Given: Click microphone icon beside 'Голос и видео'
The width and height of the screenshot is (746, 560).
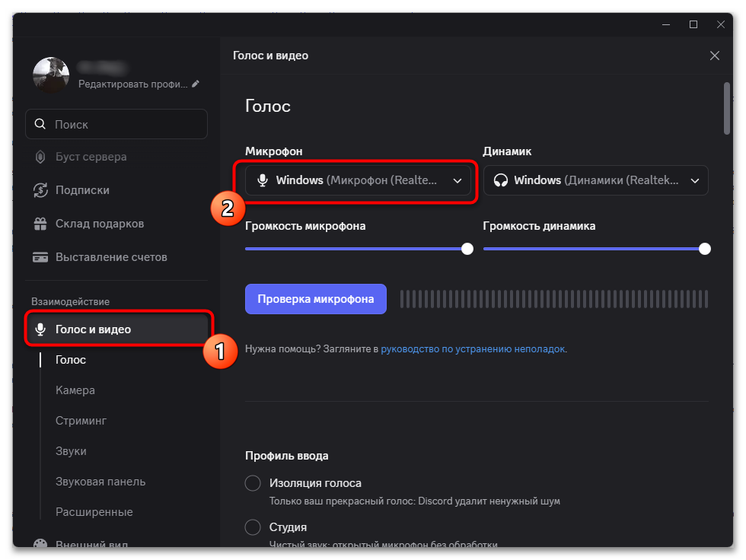Looking at the screenshot, I should click(x=40, y=329).
